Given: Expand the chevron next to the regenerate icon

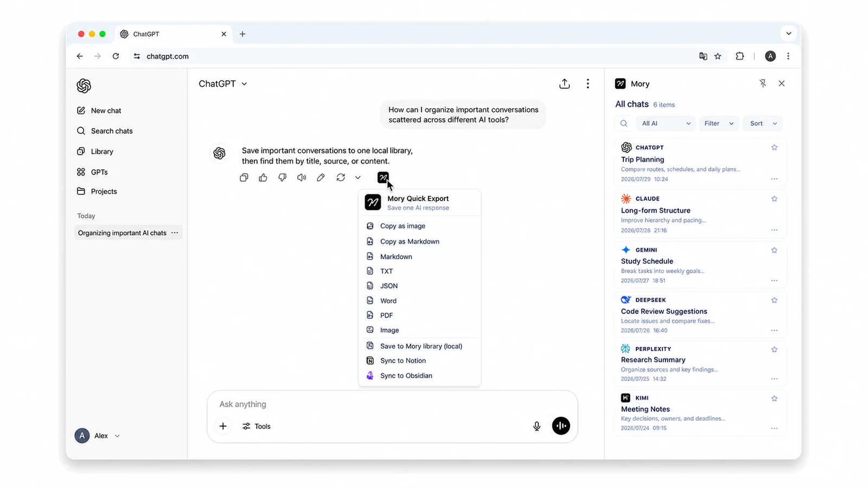Looking at the screenshot, I should pyautogui.click(x=358, y=177).
